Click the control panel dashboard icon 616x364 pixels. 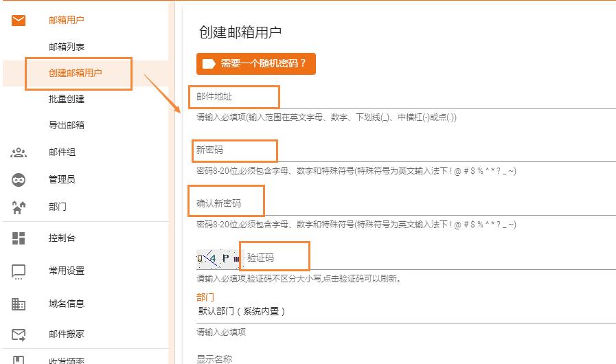click(19, 238)
